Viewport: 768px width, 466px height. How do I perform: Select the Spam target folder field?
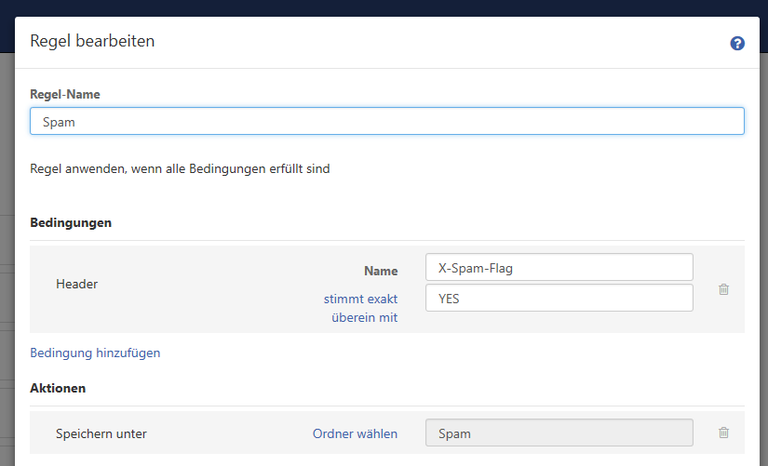tap(559, 433)
